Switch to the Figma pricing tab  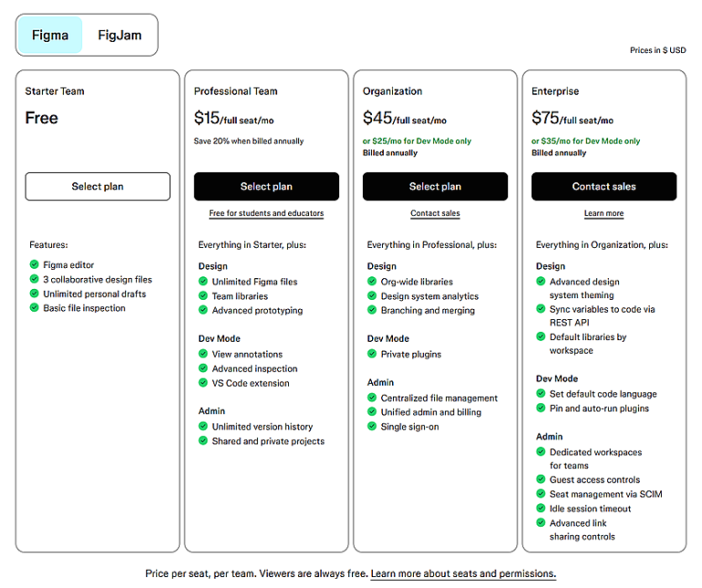pos(50,36)
